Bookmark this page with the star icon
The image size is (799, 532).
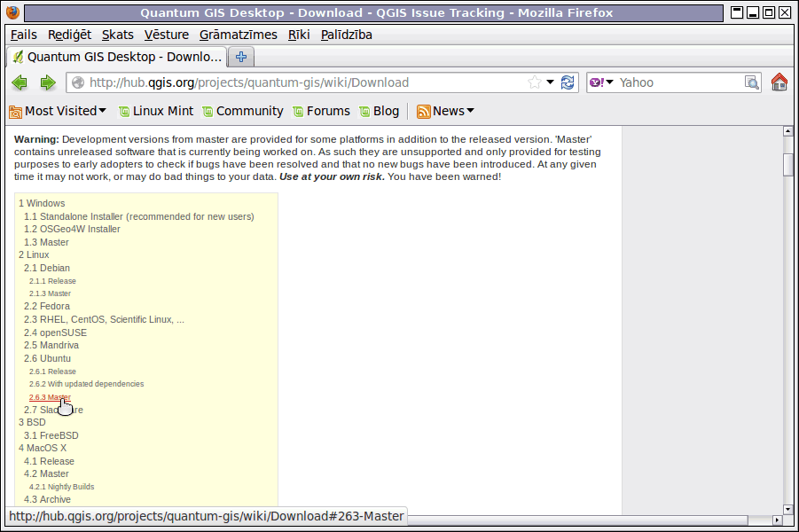click(535, 82)
